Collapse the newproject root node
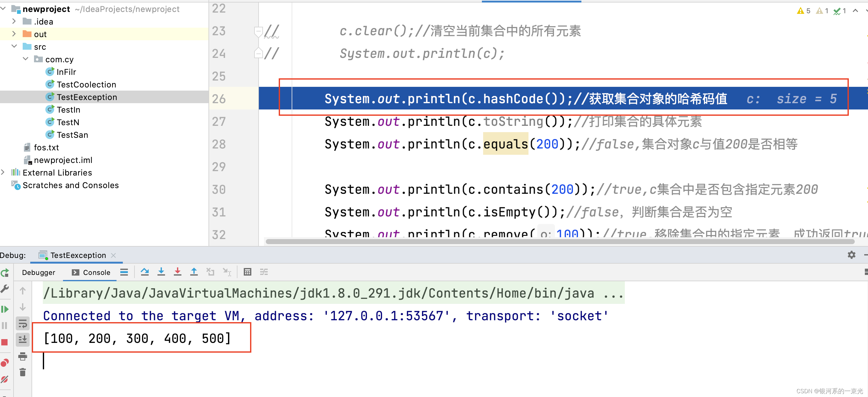The image size is (868, 397). (x=3, y=9)
